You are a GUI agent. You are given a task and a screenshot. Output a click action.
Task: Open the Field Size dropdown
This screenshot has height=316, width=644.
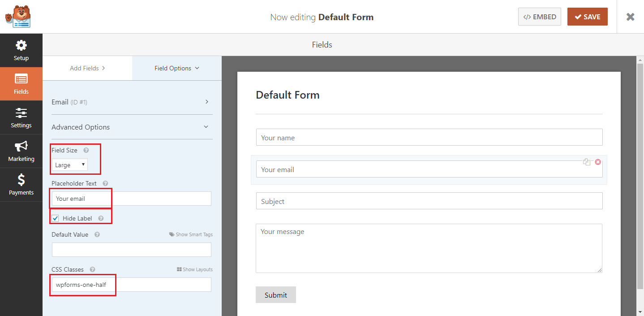pyautogui.click(x=70, y=165)
